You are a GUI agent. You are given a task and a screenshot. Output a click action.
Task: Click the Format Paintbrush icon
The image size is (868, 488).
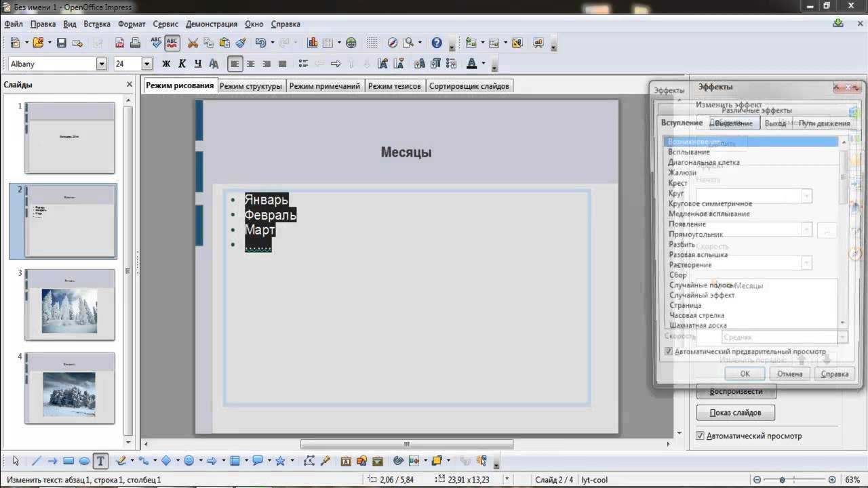[240, 43]
